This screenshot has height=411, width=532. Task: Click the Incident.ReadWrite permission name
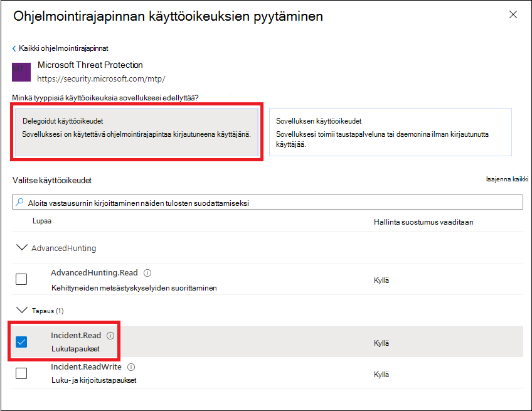[86, 367]
